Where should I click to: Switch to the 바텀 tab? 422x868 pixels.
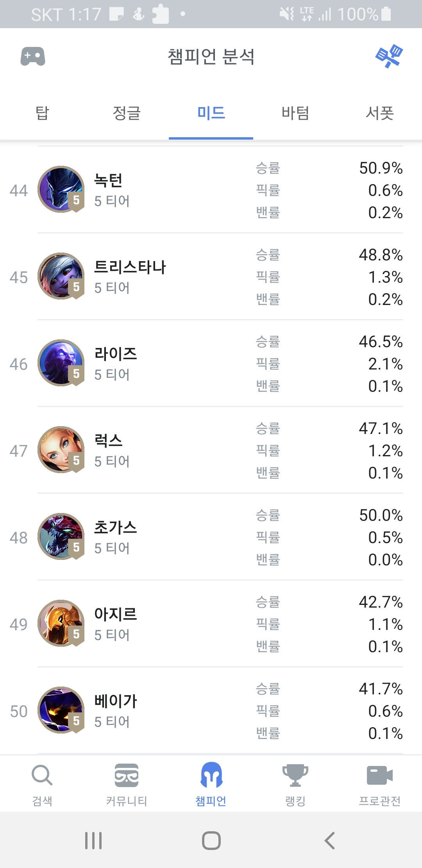(295, 113)
